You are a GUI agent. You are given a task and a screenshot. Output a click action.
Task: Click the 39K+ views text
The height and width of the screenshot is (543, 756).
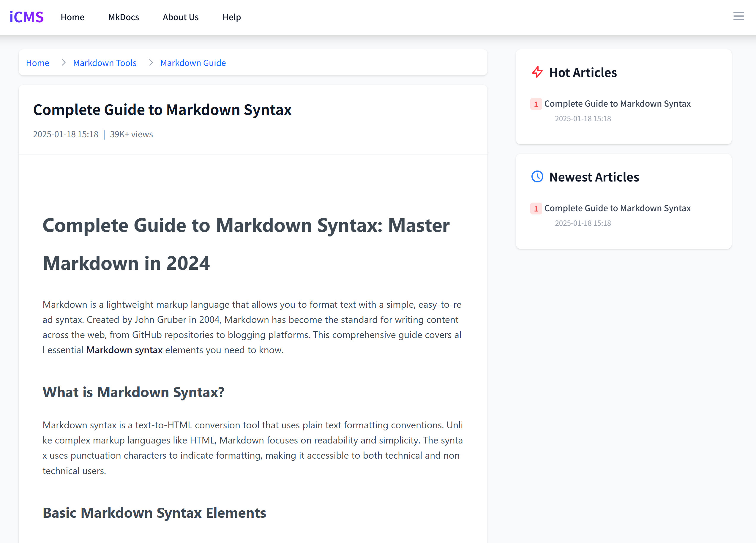(x=131, y=134)
